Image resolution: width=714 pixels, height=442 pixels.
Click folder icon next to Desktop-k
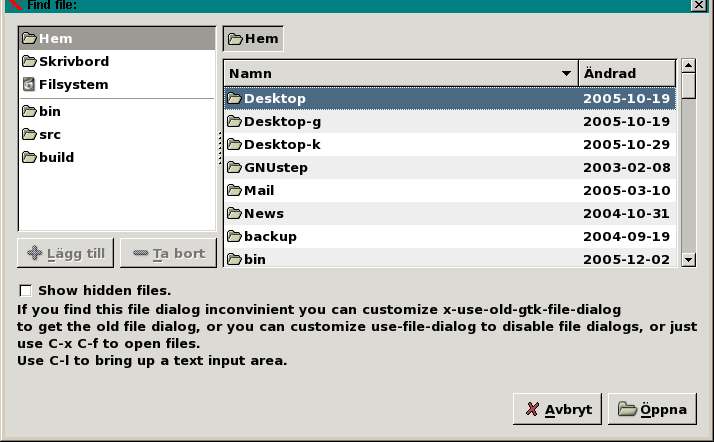235,144
